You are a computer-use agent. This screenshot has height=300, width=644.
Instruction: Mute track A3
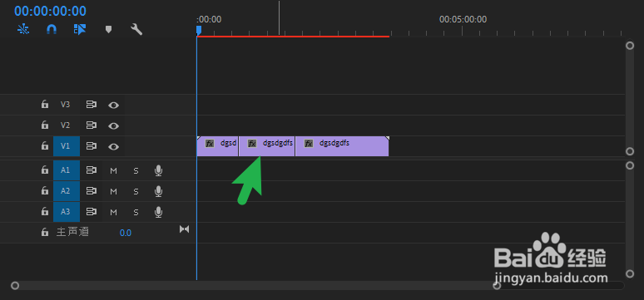tap(114, 212)
